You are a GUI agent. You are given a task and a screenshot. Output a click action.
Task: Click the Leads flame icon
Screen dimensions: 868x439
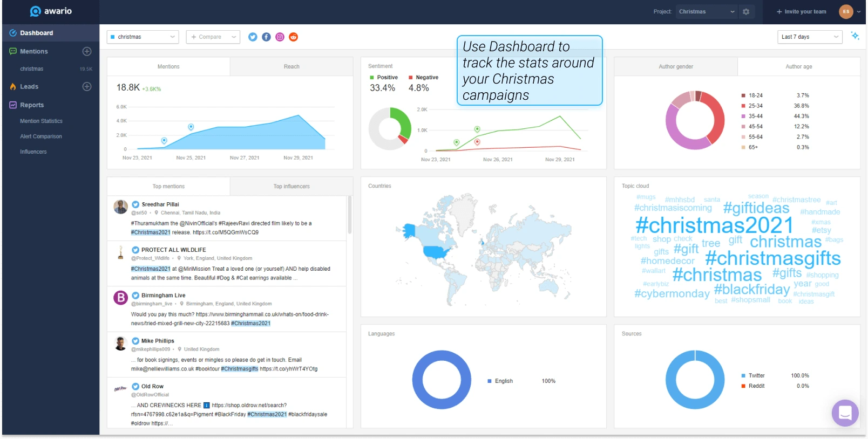coord(13,86)
